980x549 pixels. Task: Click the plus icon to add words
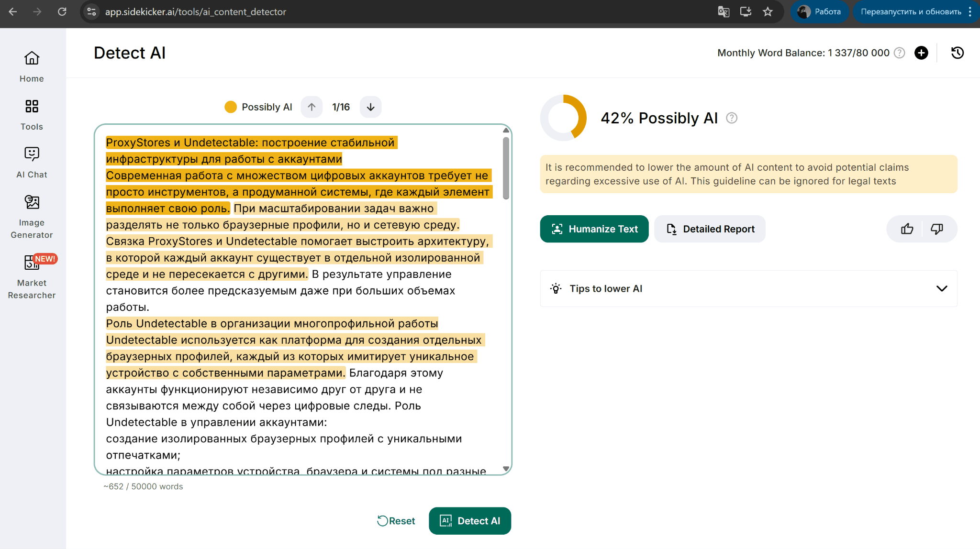921,53
